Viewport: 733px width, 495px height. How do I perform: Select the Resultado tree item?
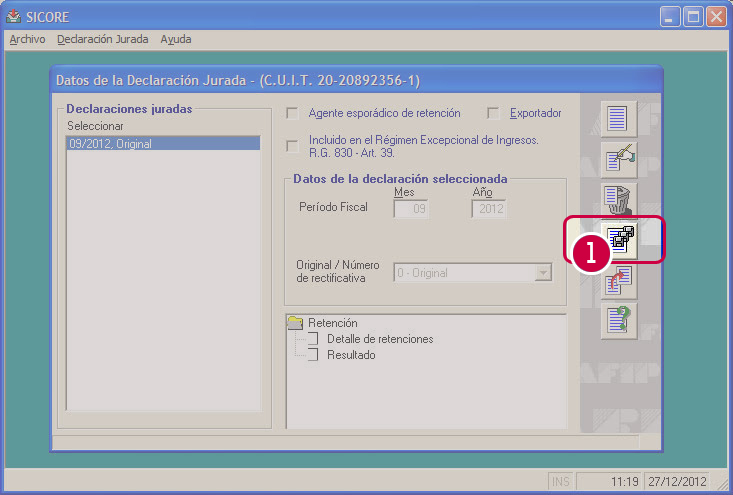[x=351, y=355]
